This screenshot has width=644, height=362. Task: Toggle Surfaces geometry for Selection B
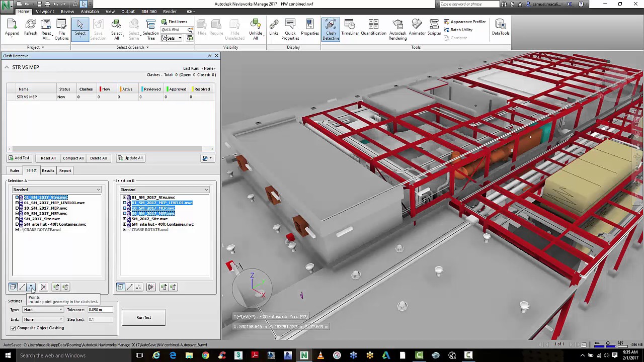point(120,287)
